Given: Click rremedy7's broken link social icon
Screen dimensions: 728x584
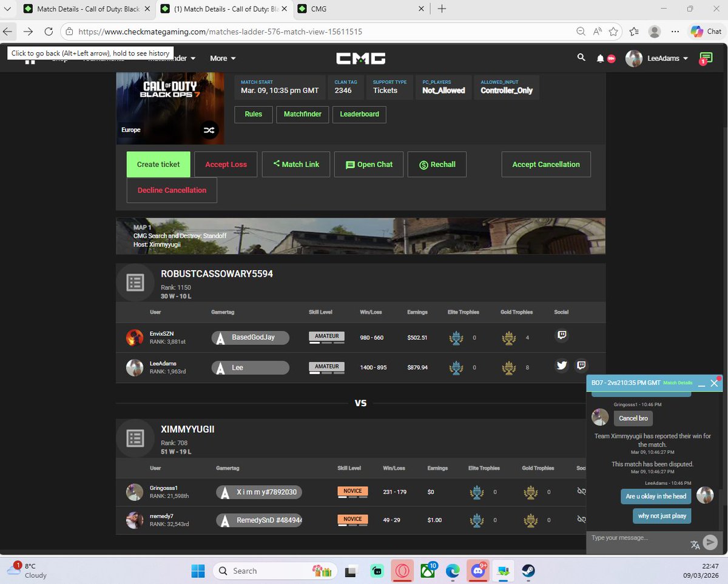Looking at the screenshot, I should 581,519.
